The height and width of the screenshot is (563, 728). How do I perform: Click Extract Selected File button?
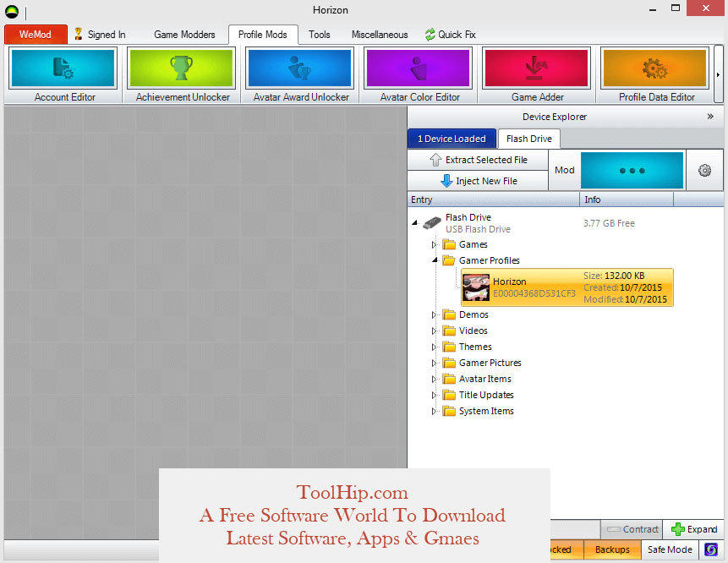478,160
